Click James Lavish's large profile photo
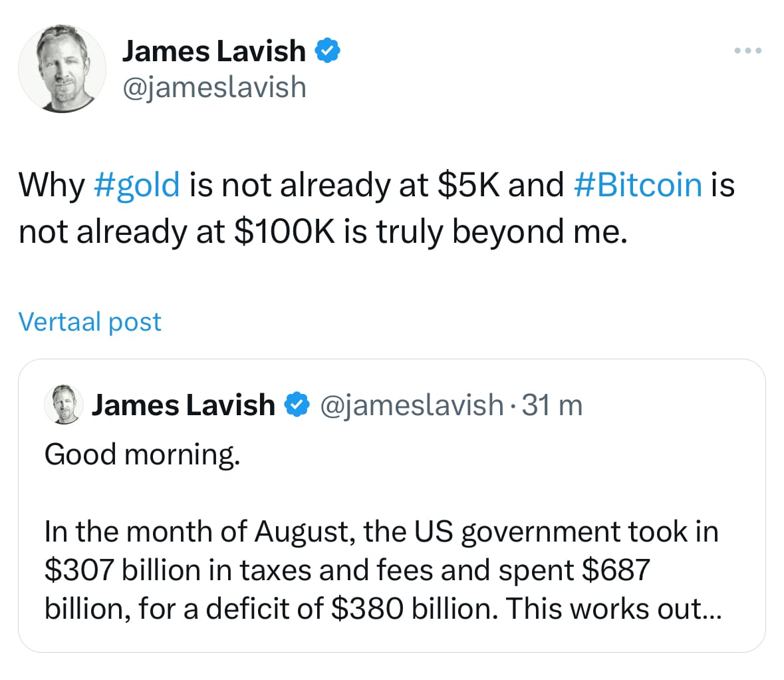The image size is (784, 680). 62,69
